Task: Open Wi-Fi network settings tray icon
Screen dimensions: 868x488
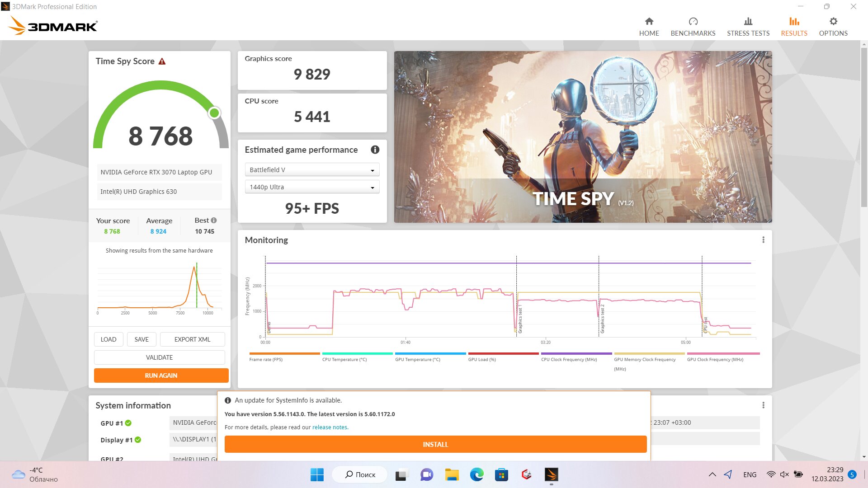Action: coord(771,474)
